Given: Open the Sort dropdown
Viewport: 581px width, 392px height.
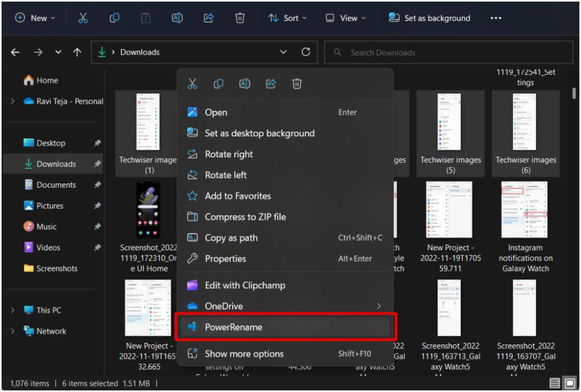Looking at the screenshot, I should [x=288, y=18].
